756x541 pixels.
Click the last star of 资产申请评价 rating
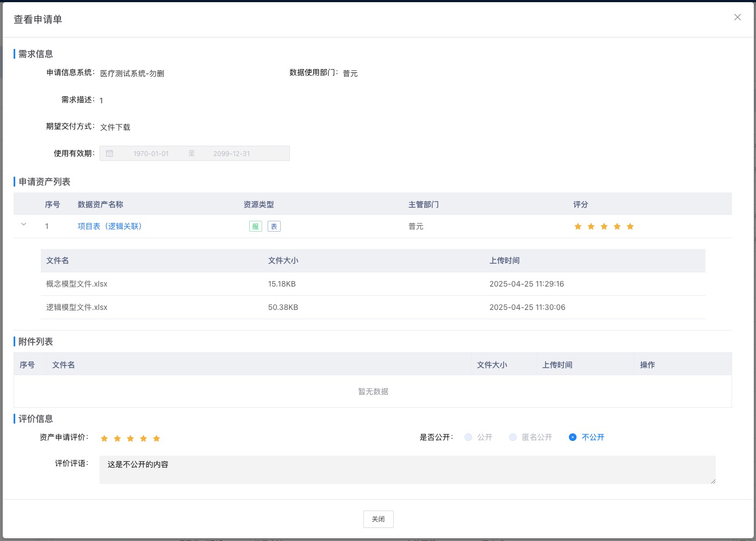click(x=157, y=438)
